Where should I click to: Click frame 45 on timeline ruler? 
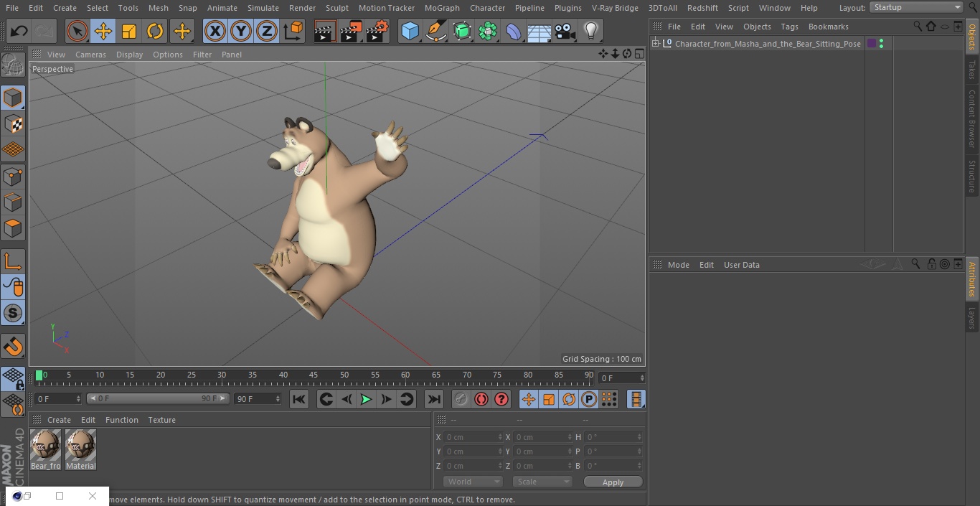tap(314, 375)
